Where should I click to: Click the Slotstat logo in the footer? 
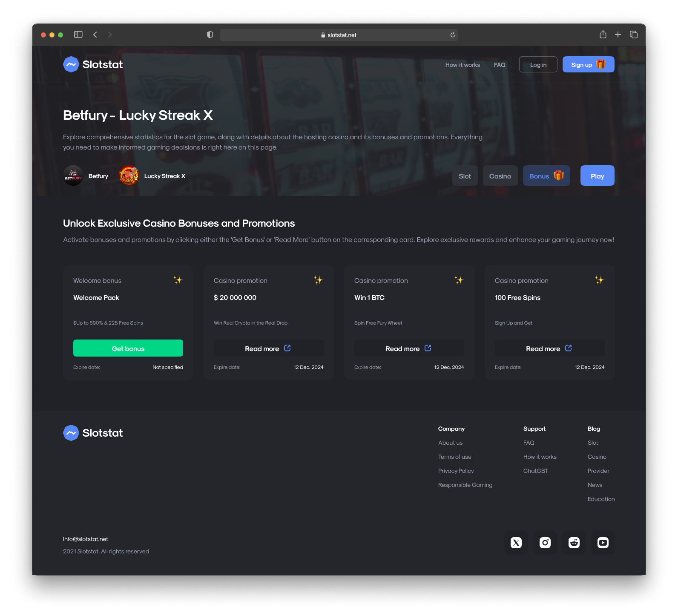(93, 433)
